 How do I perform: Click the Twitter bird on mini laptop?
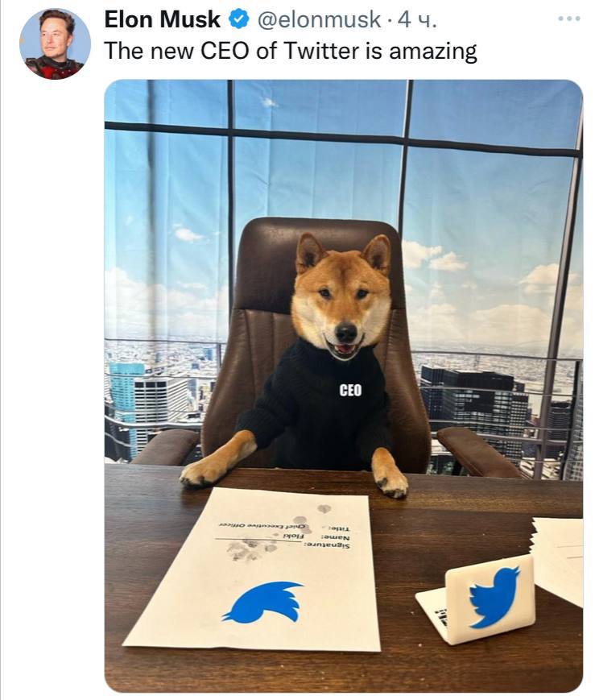[494, 598]
